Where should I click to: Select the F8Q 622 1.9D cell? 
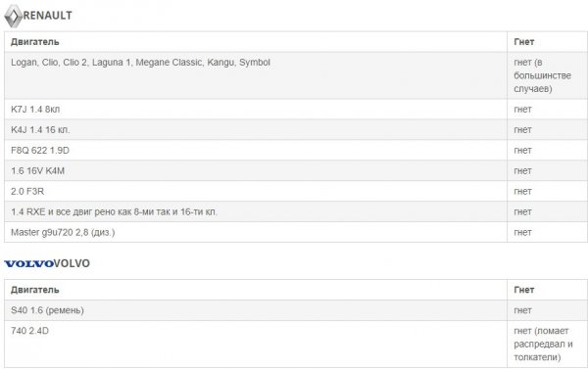(256, 150)
